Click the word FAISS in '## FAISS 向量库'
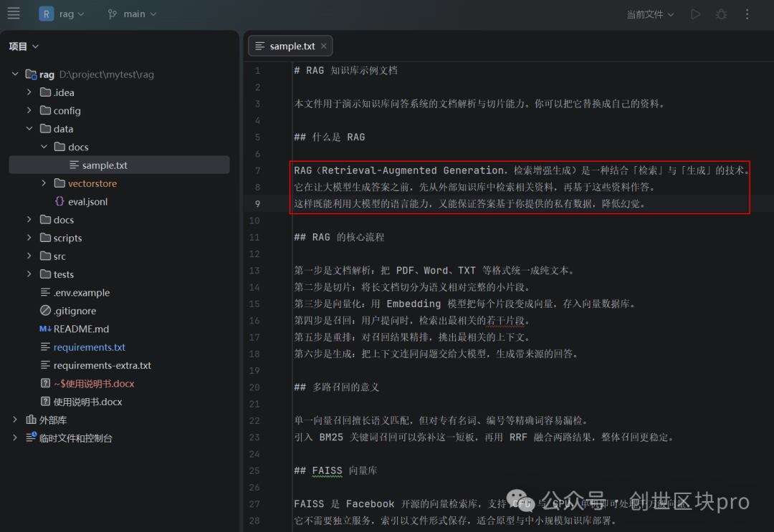Image resolution: width=774 pixels, height=532 pixels. 328,470
